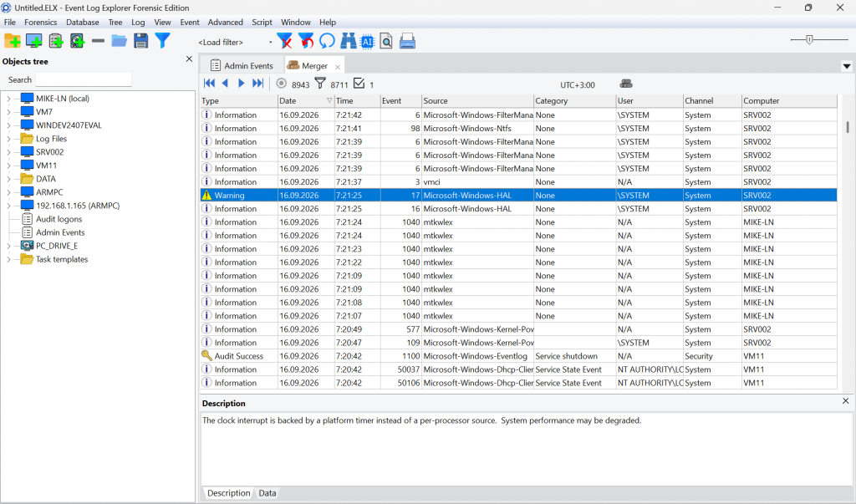856x504 pixels.
Task: Click the add computer toolbar icon
Action: pos(33,41)
